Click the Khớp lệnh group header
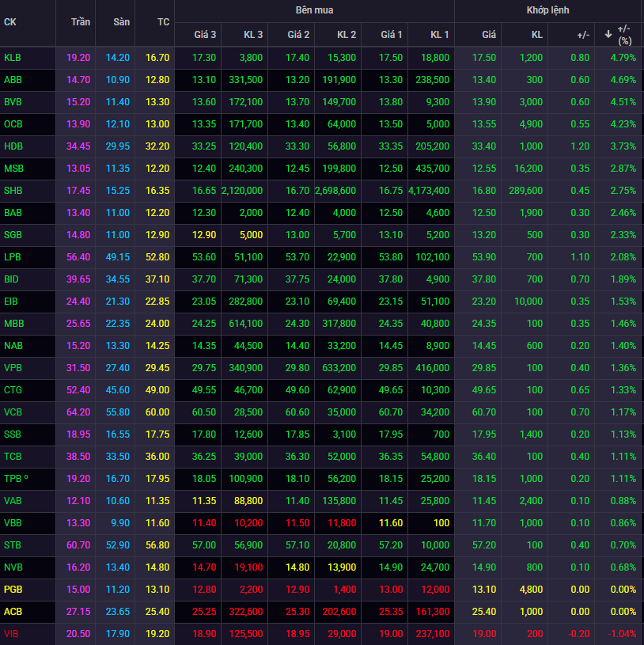The image size is (644, 645). click(x=547, y=10)
